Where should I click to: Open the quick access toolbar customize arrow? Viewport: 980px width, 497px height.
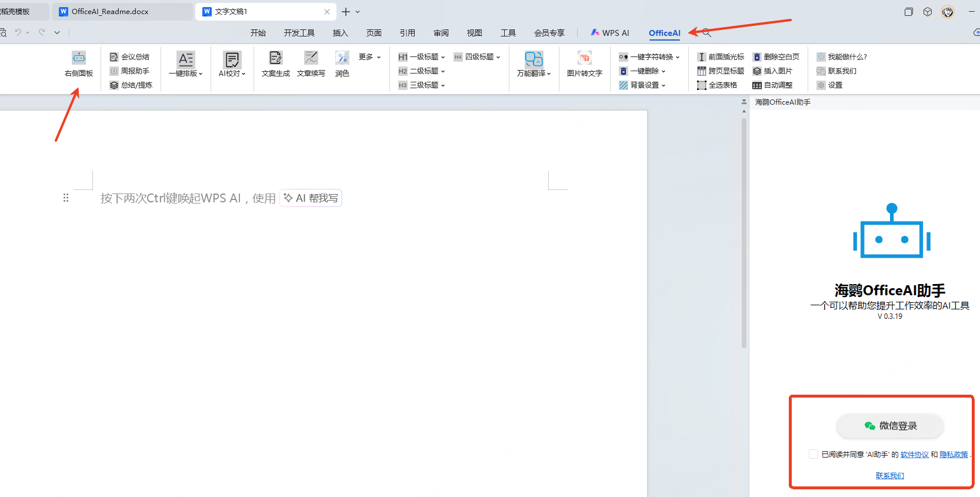pyautogui.click(x=57, y=32)
